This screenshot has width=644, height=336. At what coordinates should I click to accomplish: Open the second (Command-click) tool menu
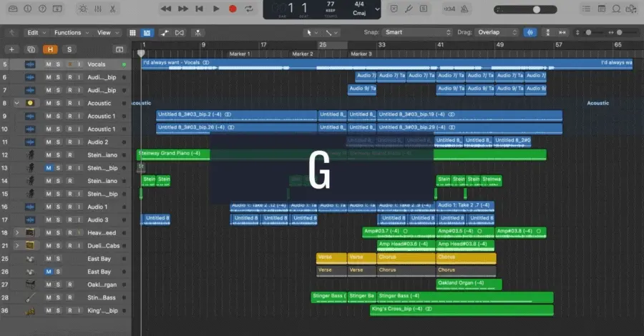click(331, 32)
